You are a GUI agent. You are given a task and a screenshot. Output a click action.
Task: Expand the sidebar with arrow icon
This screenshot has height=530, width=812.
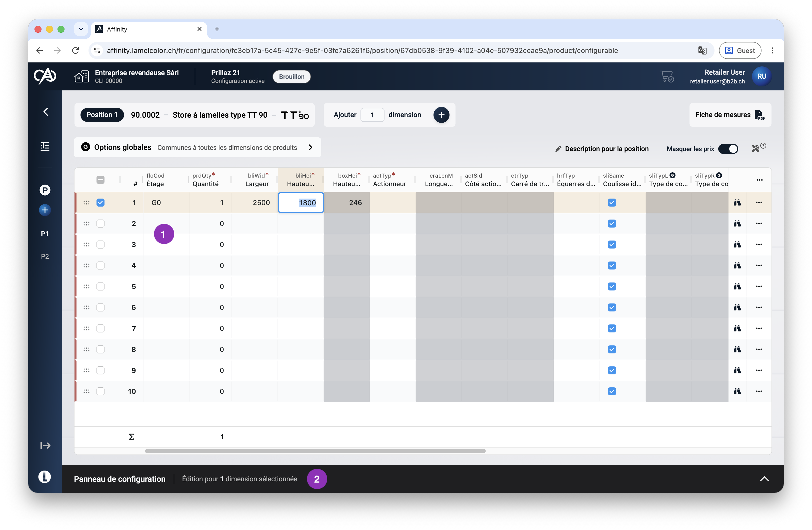click(x=45, y=446)
